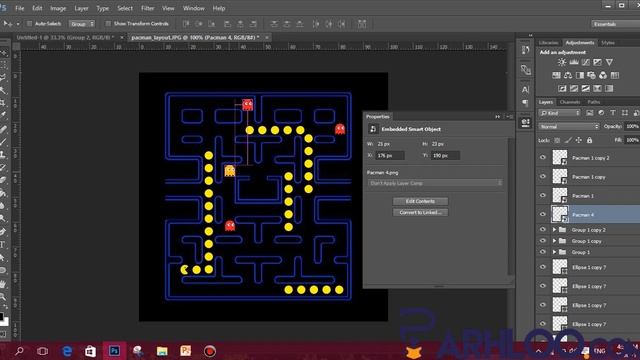Select the Zoom tool

(x=3, y=297)
